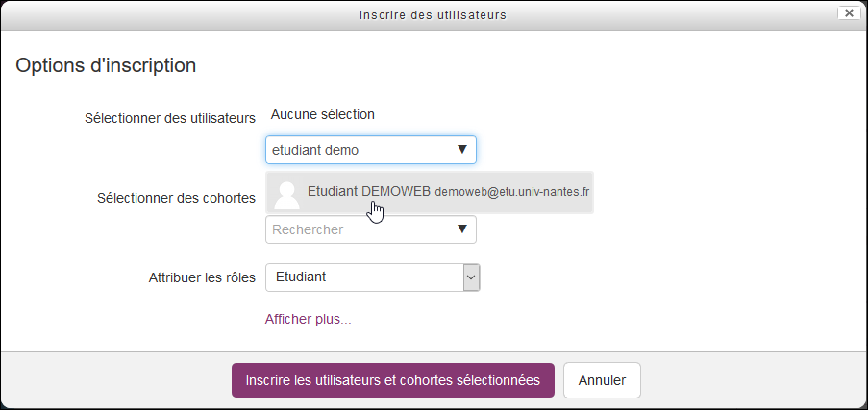Open the cohort search dropdown arrow
The width and height of the screenshot is (868, 410).
461,229
